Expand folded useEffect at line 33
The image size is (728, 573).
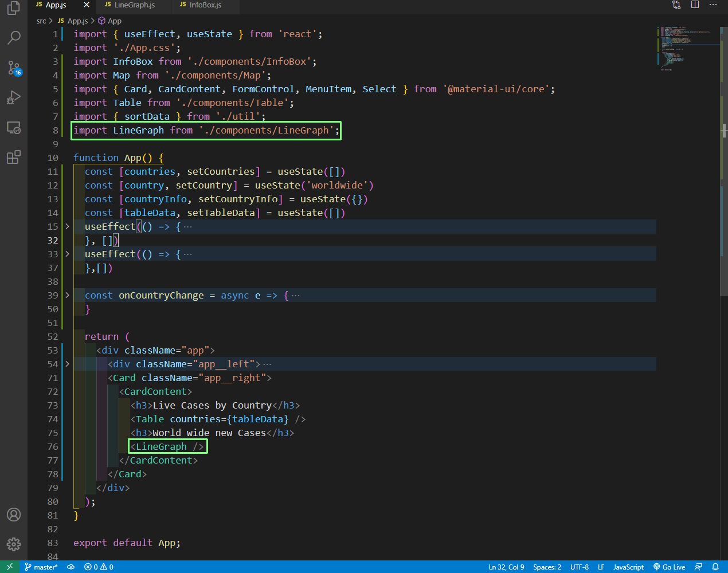click(67, 254)
